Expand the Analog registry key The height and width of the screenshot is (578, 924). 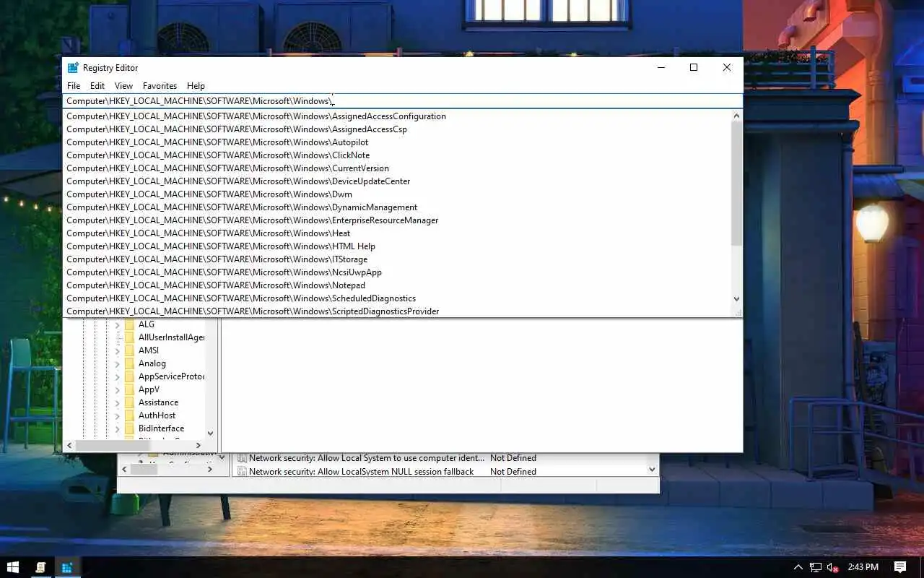117,363
